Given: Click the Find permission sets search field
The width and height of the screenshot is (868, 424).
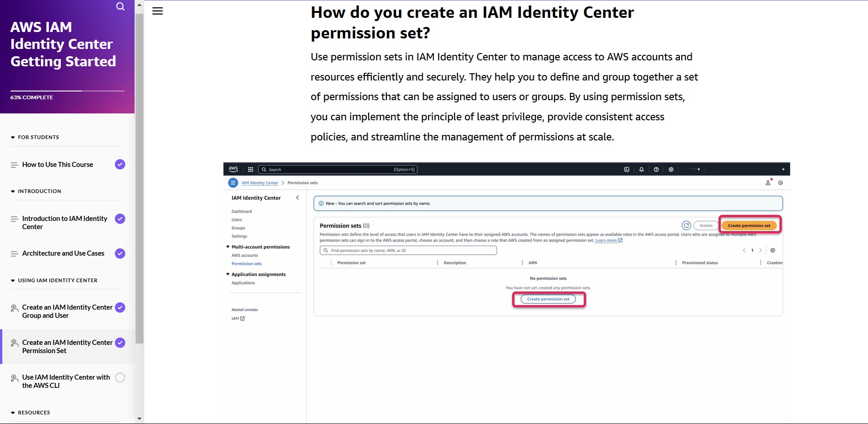Looking at the screenshot, I should [x=408, y=250].
